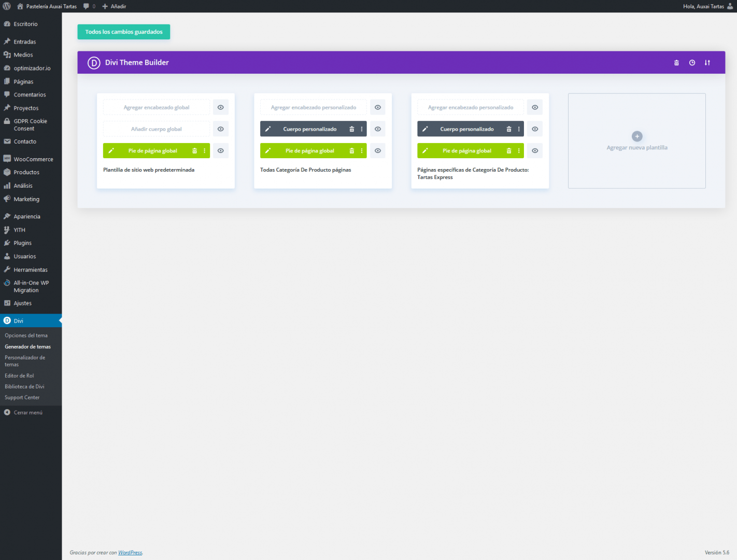Open comments bubble in admin bar

[89, 6]
